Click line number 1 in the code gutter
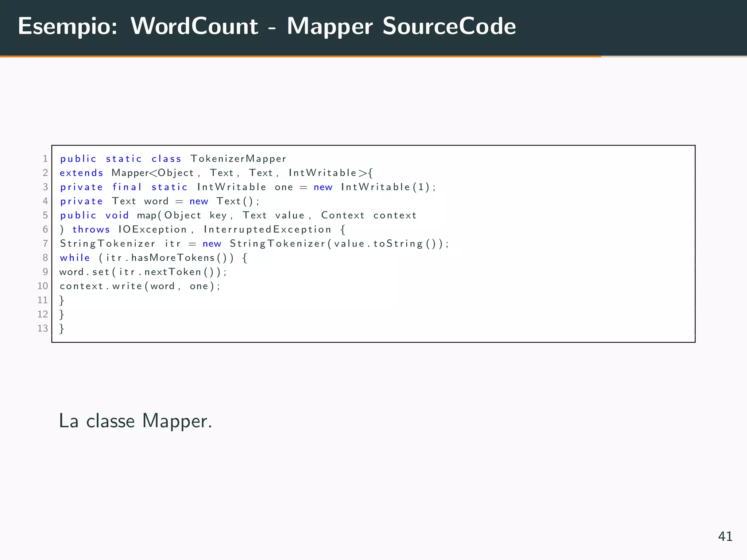 click(45, 159)
